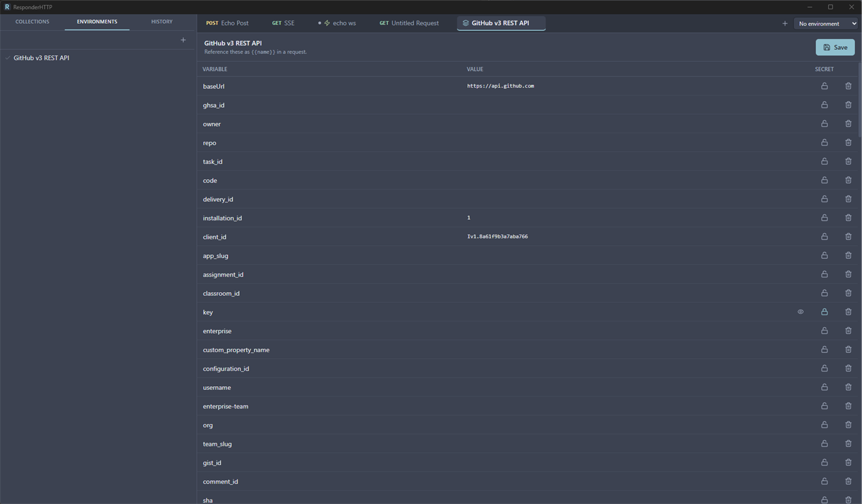
Task: Open the echo ws tab
Action: (x=338, y=23)
